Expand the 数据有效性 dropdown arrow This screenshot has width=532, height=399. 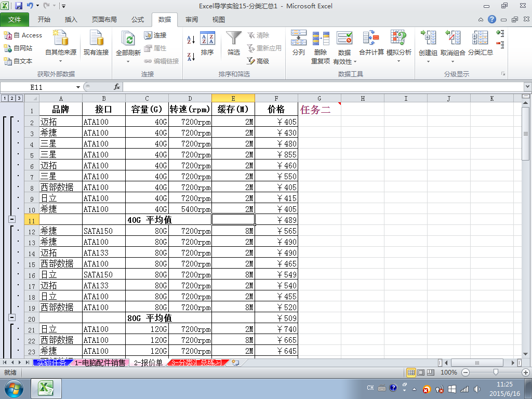pos(355,62)
